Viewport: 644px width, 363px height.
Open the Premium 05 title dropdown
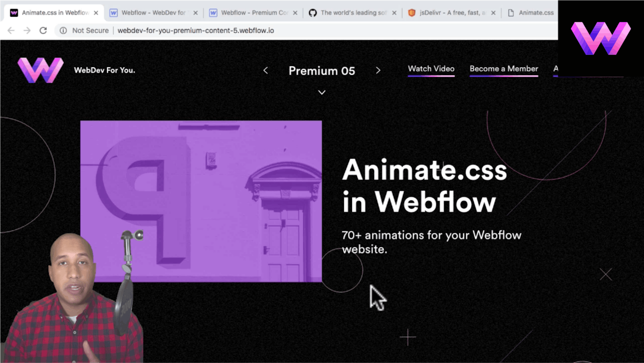(x=322, y=71)
